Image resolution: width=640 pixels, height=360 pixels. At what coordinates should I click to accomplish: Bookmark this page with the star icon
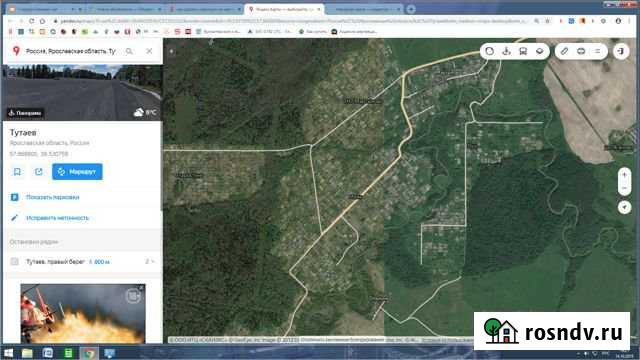point(548,21)
